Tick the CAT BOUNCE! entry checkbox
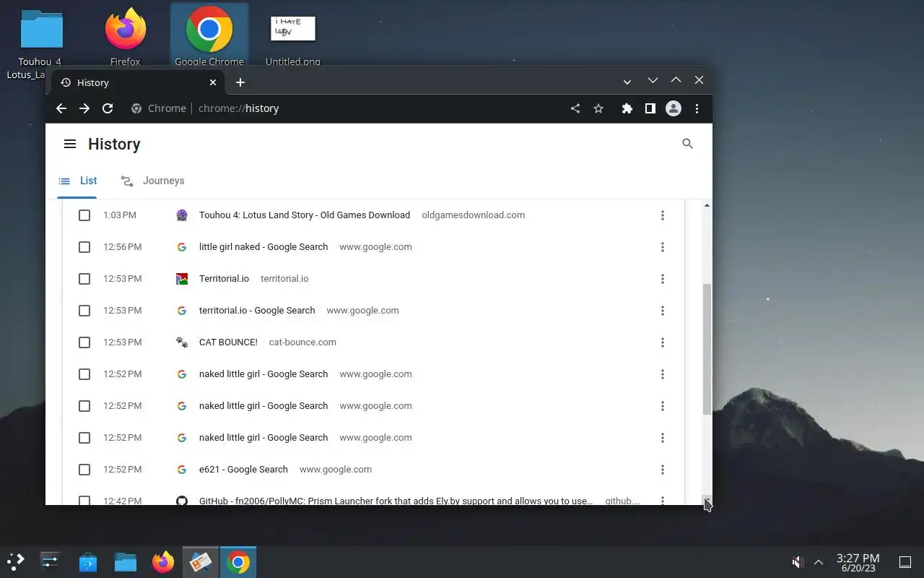 [x=84, y=342]
